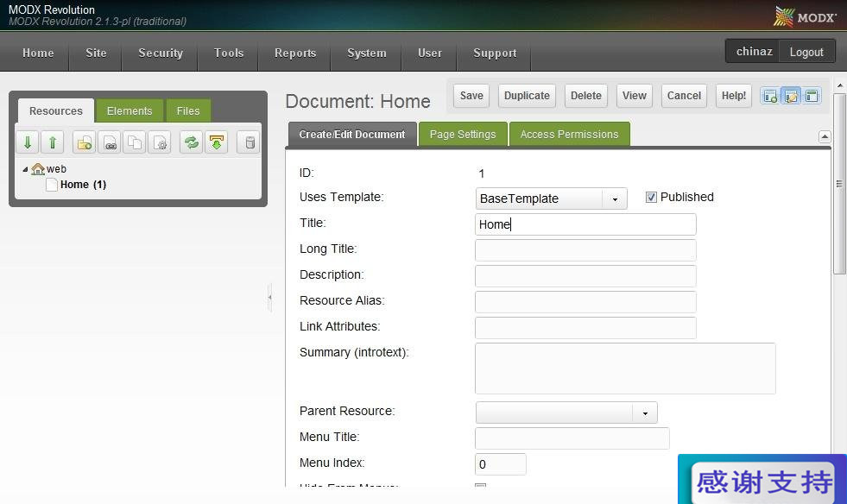
Task: Collapse the left sidebar with the splitter arrow
Action: click(269, 297)
